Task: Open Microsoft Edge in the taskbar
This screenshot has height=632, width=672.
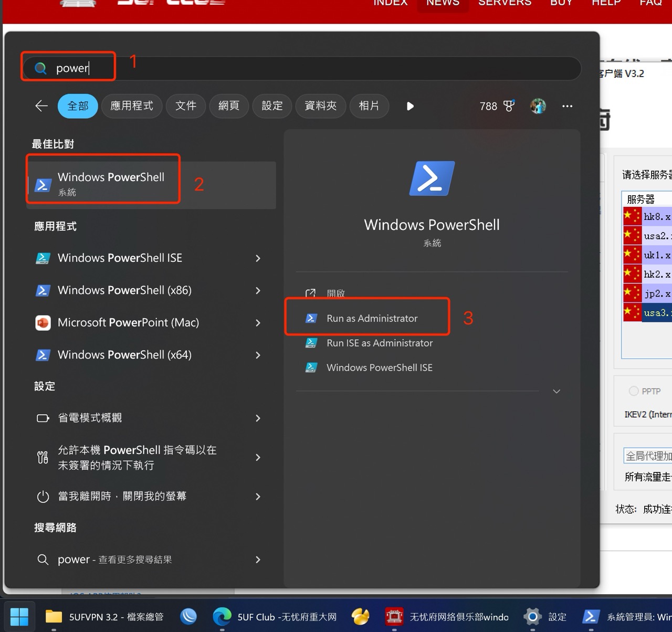Action: (222, 616)
